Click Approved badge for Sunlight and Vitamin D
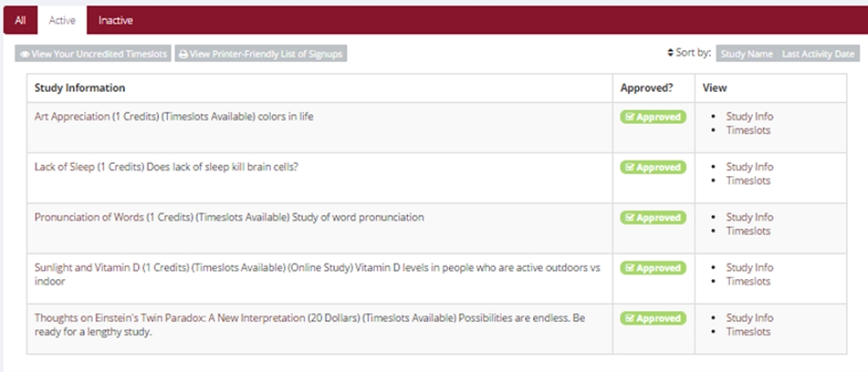Image resolution: width=868 pixels, height=372 pixels. (653, 268)
